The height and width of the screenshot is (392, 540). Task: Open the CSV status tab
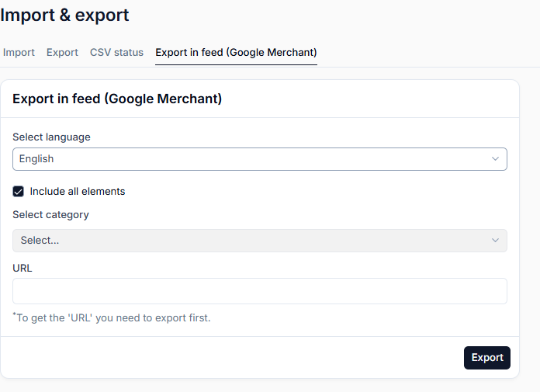(116, 52)
